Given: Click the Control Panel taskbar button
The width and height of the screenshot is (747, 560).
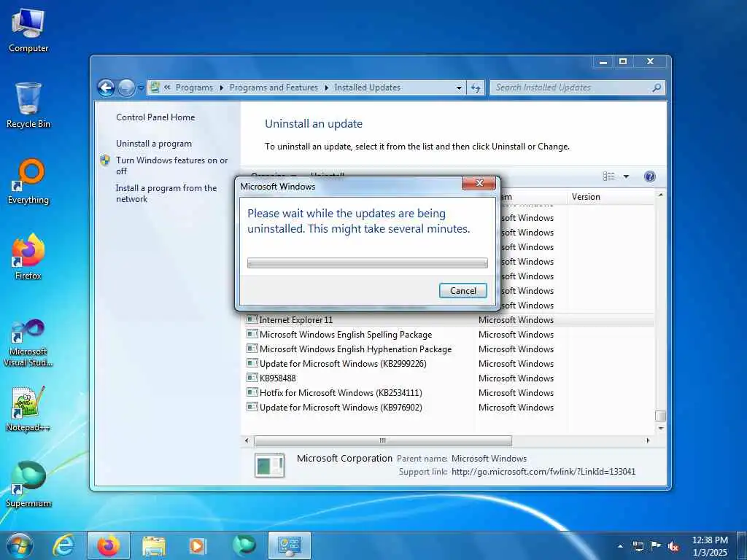Looking at the screenshot, I should coord(289,545).
